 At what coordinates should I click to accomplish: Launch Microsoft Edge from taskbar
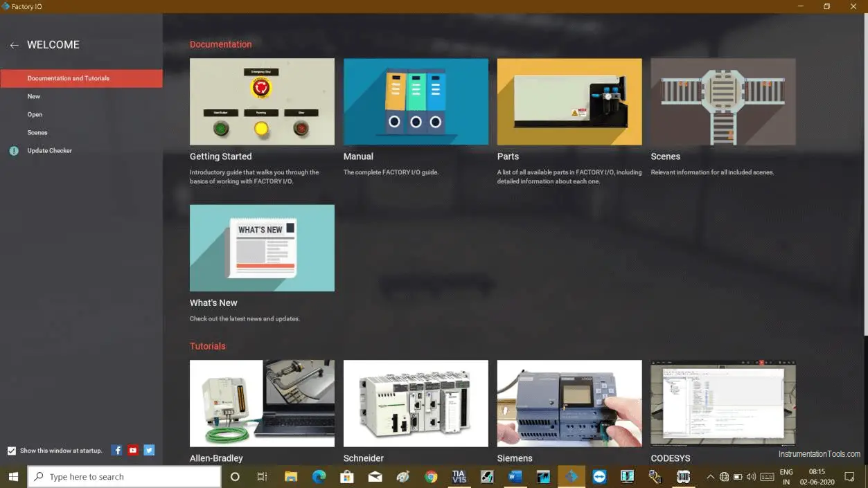coord(319,477)
